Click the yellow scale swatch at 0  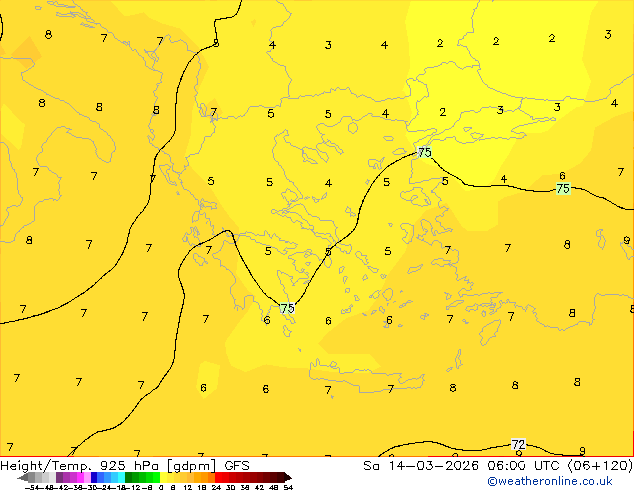coord(163,477)
